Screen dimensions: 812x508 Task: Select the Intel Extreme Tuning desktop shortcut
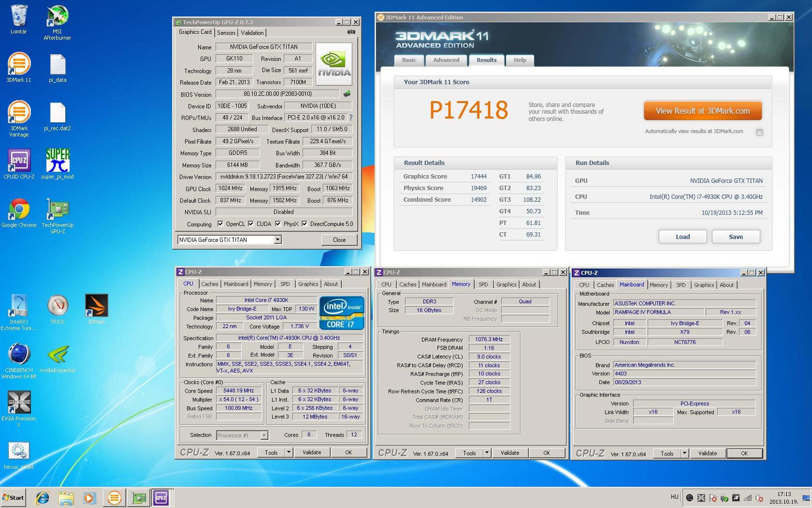19,313
